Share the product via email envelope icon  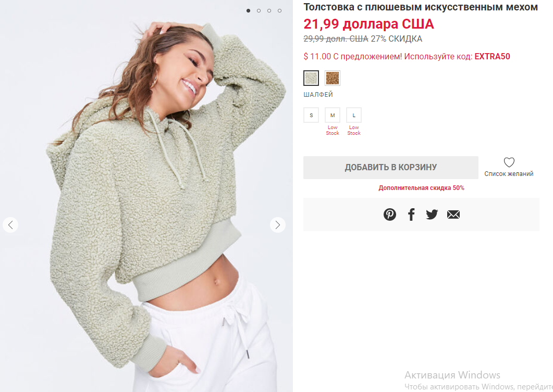[453, 214]
